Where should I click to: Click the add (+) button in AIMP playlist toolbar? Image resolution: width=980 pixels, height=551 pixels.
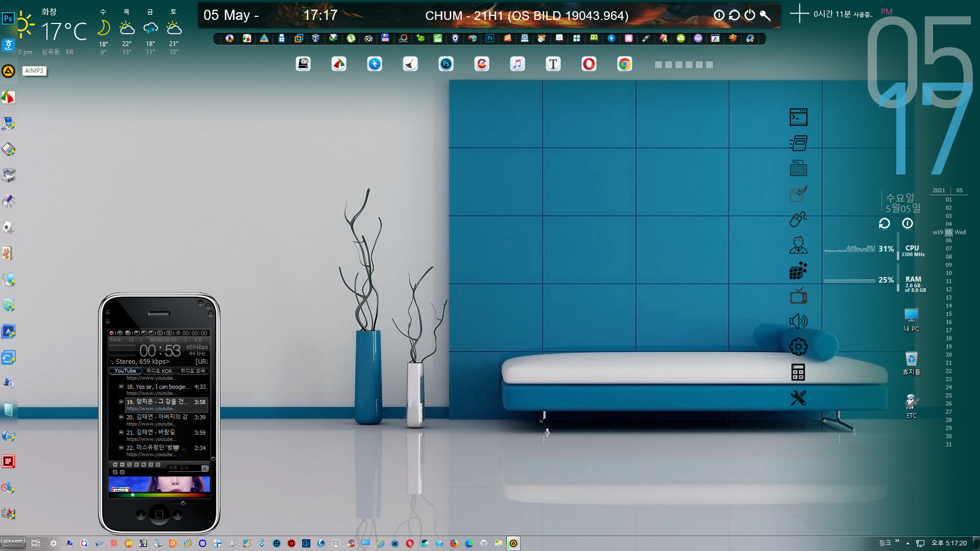click(x=115, y=465)
